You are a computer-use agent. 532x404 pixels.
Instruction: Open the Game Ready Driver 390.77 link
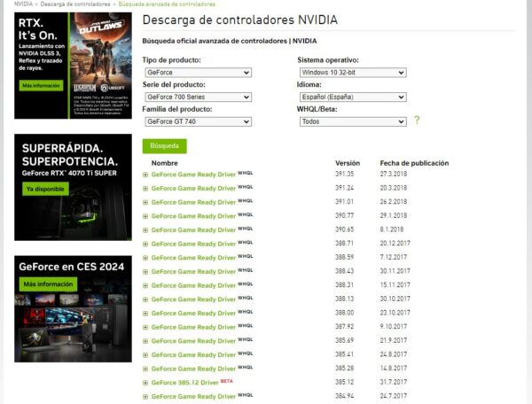point(193,216)
